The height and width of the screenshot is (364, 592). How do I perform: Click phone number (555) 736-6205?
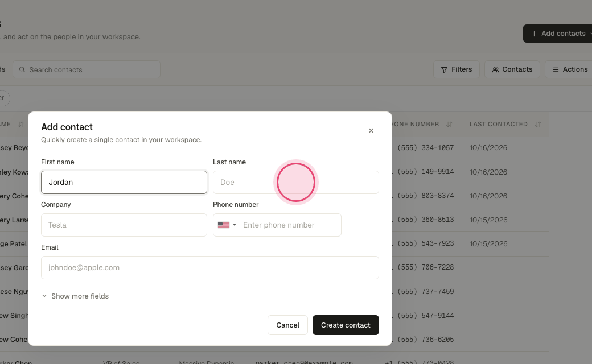pos(426,339)
